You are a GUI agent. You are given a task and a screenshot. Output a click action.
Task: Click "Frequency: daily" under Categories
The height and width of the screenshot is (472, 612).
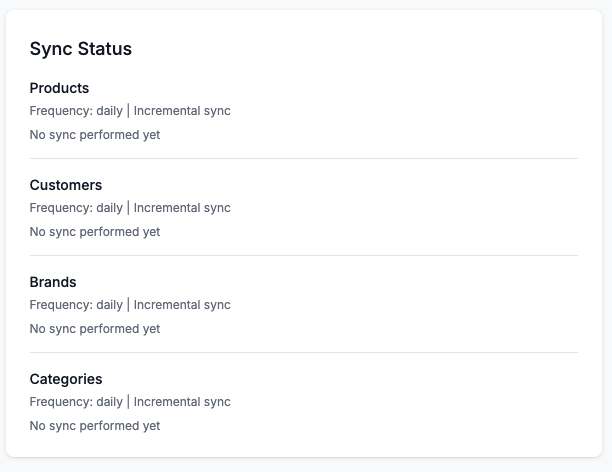pos(76,402)
